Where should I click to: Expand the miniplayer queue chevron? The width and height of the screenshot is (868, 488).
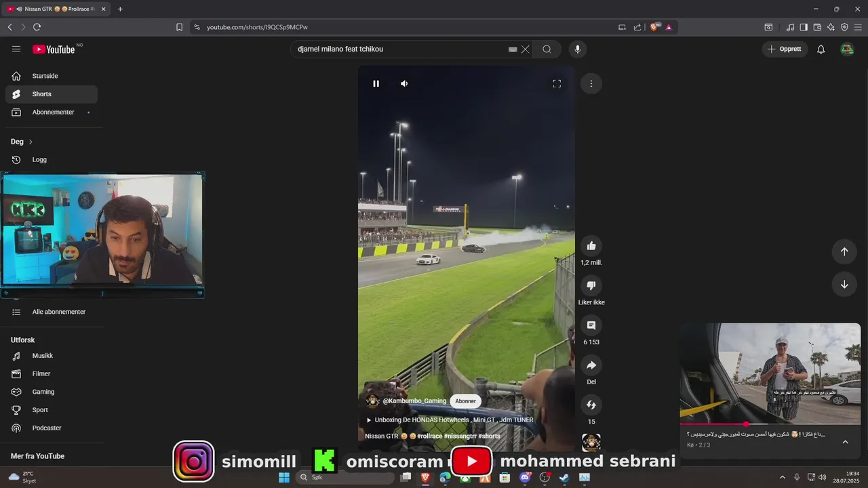tap(845, 442)
